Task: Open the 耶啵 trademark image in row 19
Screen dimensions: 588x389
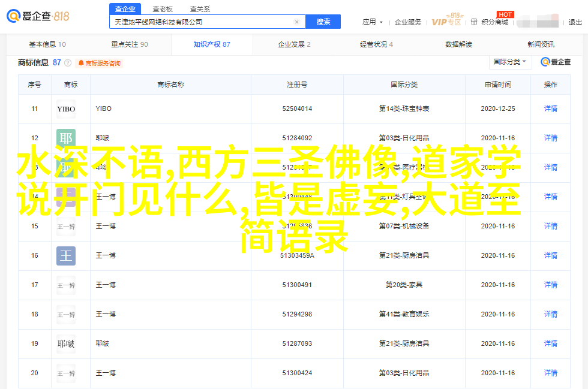Action: click(66, 343)
